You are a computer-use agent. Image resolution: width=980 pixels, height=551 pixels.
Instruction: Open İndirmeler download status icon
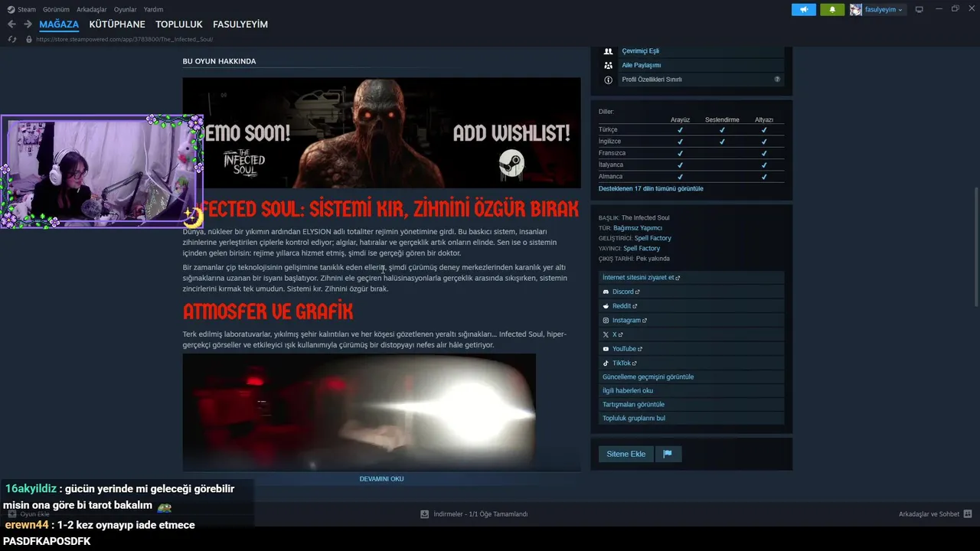[x=424, y=514]
